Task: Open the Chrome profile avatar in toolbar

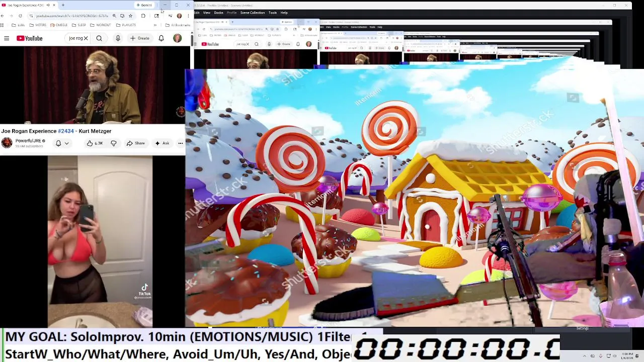Action: point(179,16)
